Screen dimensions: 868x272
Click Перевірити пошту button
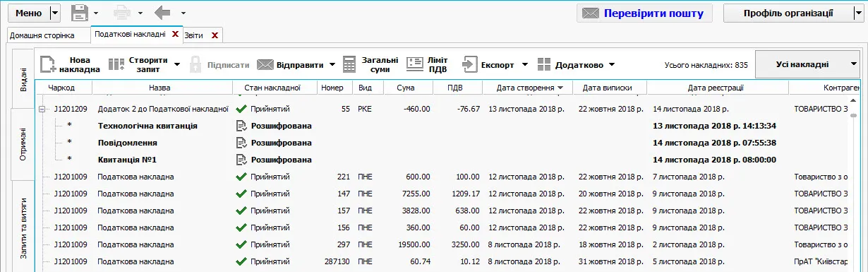click(x=644, y=13)
